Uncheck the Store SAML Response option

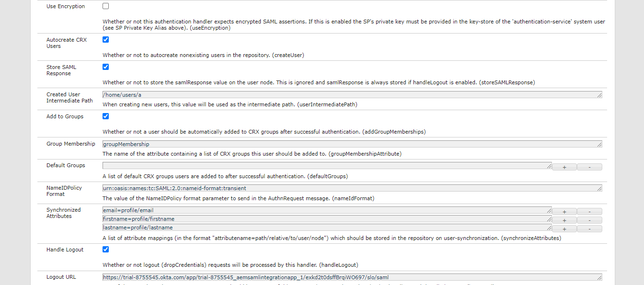tap(105, 67)
